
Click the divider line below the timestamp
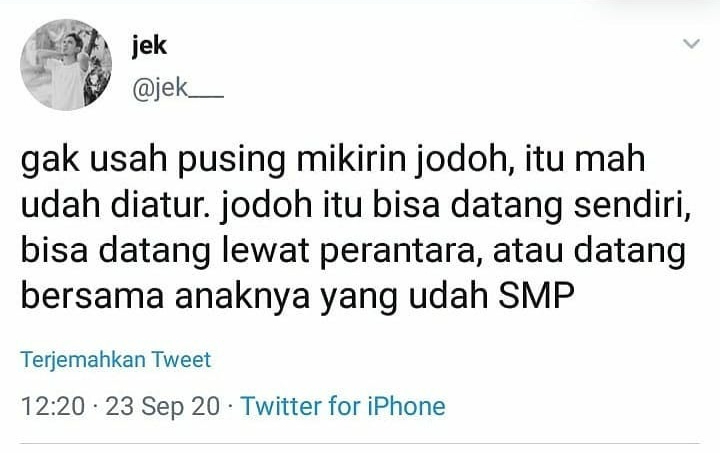[360, 443]
